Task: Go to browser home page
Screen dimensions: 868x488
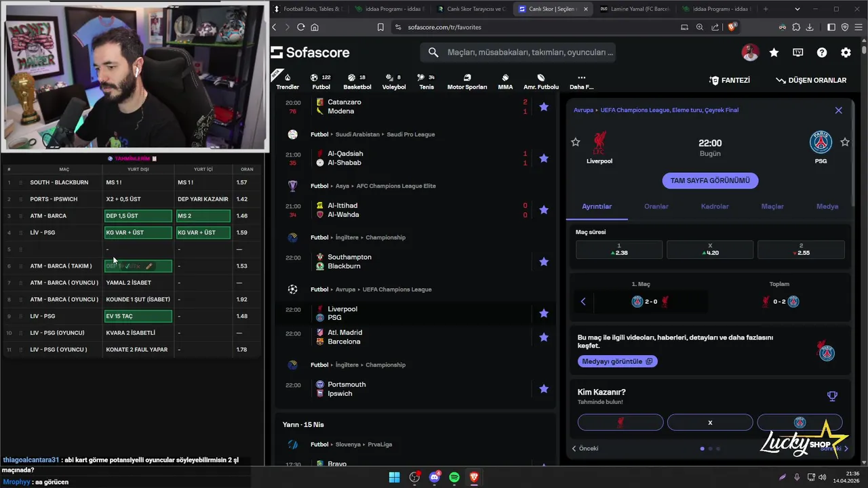Action: [x=315, y=27]
